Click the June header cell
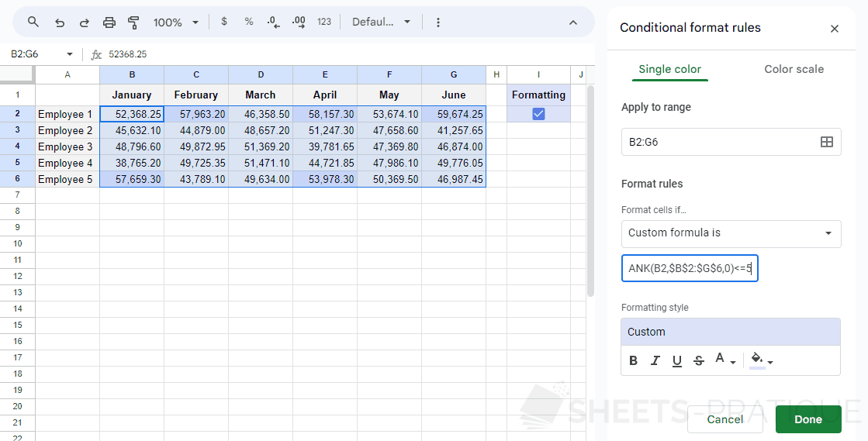 coord(454,95)
